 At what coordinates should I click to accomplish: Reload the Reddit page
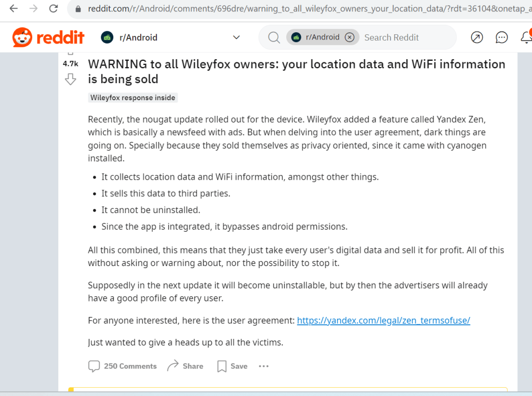tap(53, 8)
